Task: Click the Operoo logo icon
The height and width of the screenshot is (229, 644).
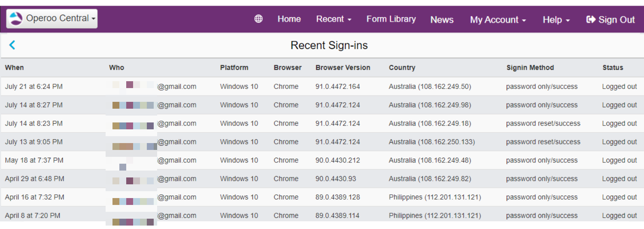Action: coord(16,18)
